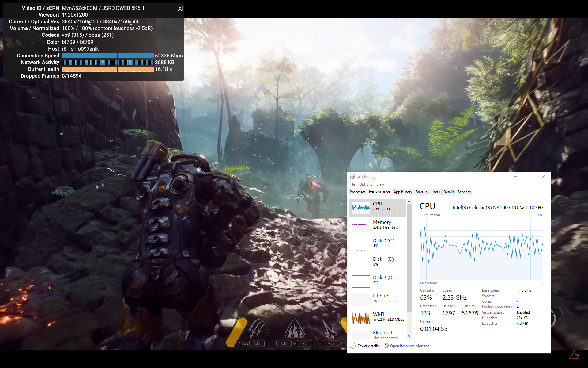Image resolution: width=588 pixels, height=368 pixels.
Task: Open the File menu
Action: click(x=352, y=184)
